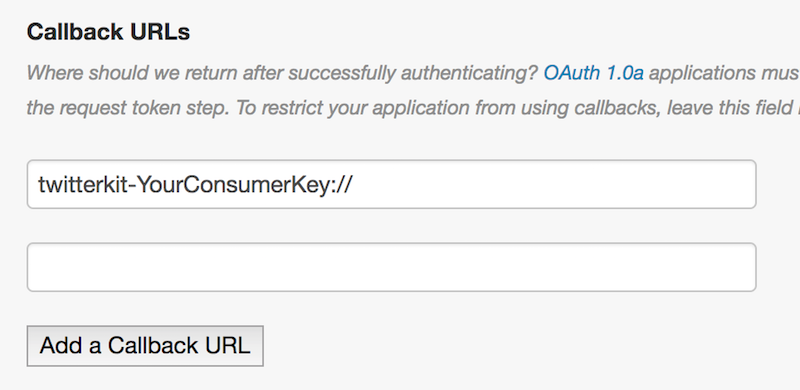The width and height of the screenshot is (800, 390).
Task: Click the Add a Callback URL button
Action: tap(145, 346)
